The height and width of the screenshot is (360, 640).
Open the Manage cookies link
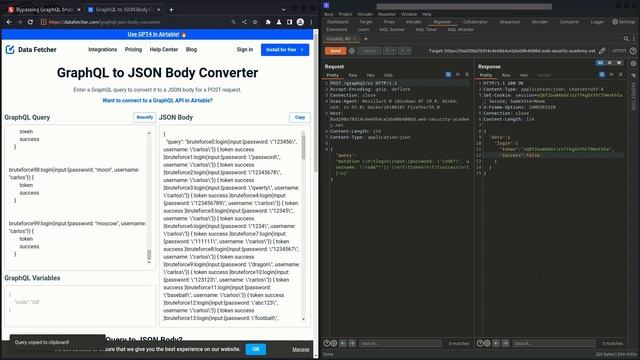[300, 349]
